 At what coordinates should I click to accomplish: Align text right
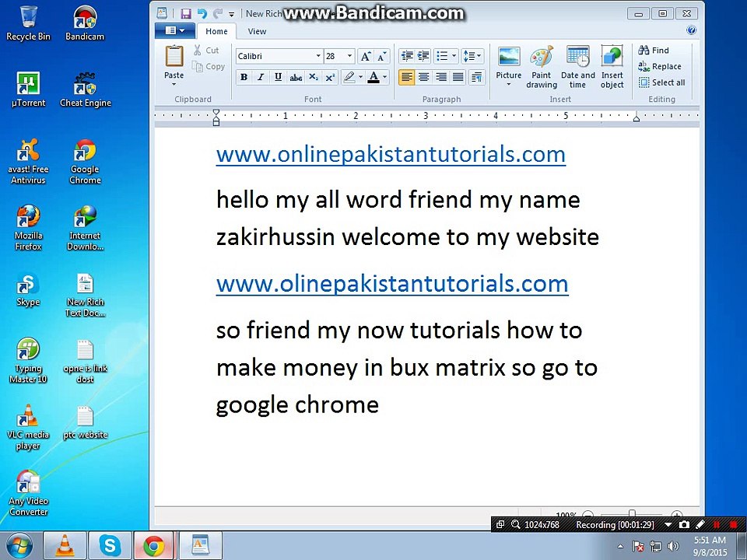tap(441, 77)
